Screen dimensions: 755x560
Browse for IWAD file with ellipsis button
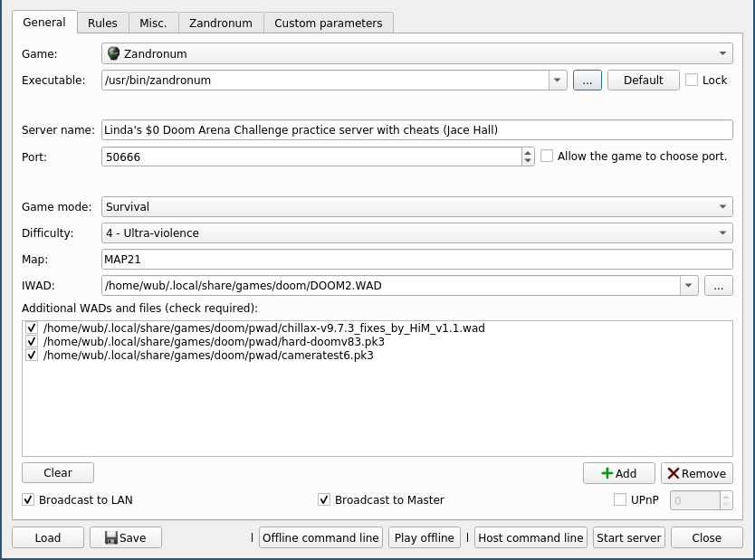(x=718, y=286)
